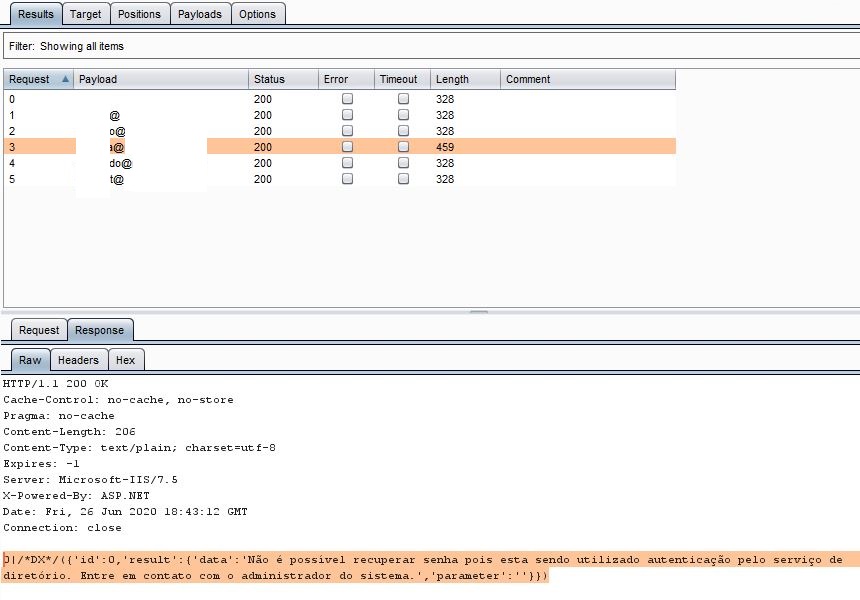860x600 pixels.
Task: Select request number 5 row
Action: pos(340,179)
